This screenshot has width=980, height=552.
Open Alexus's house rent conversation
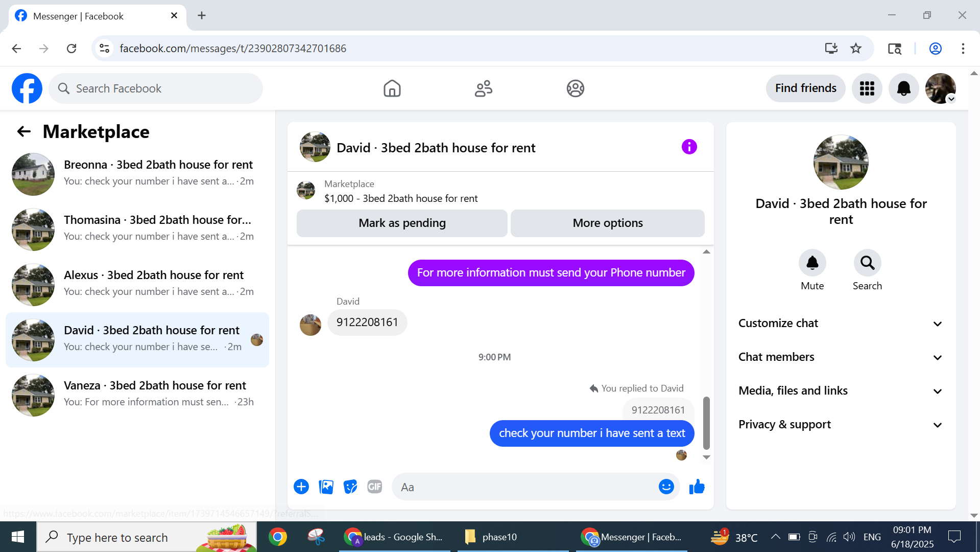point(137,285)
